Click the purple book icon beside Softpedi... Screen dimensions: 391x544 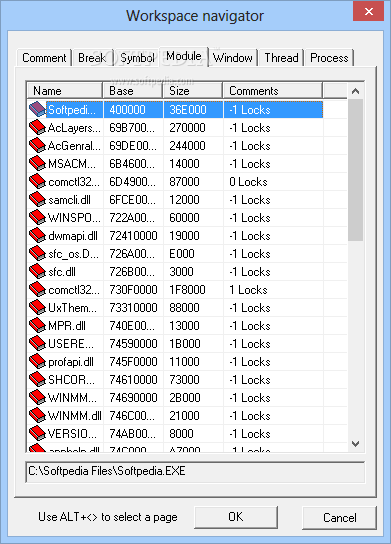point(37,109)
